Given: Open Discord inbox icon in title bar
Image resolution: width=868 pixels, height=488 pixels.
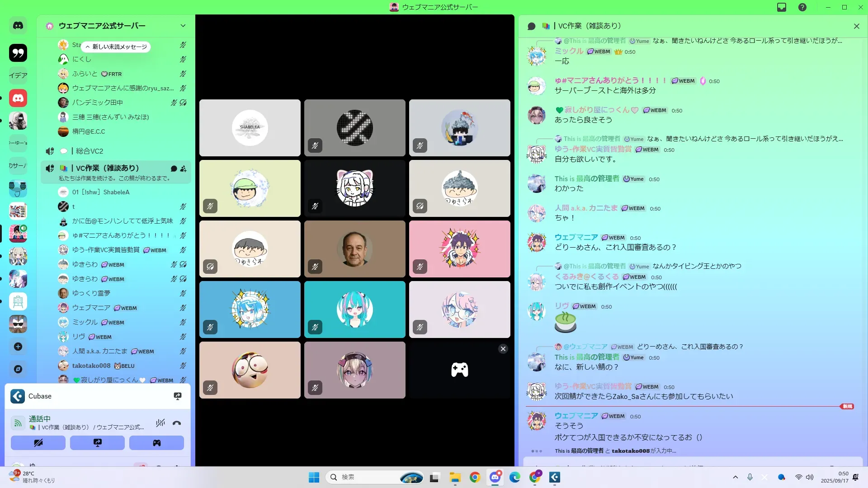Looking at the screenshot, I should (782, 7).
